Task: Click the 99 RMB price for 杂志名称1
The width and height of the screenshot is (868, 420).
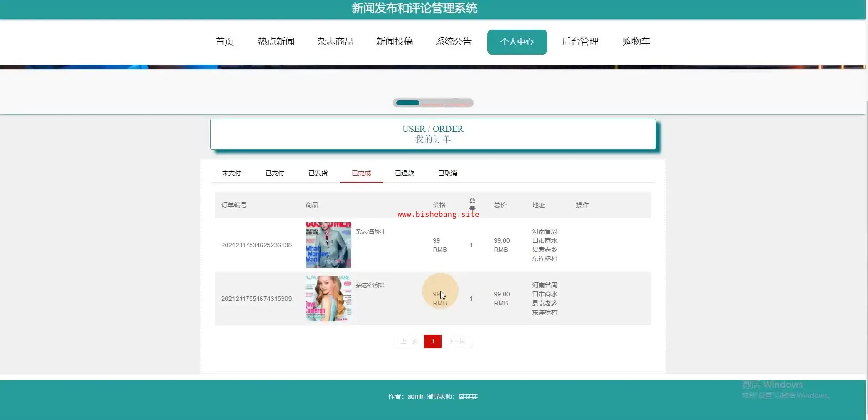Action: 440,245
